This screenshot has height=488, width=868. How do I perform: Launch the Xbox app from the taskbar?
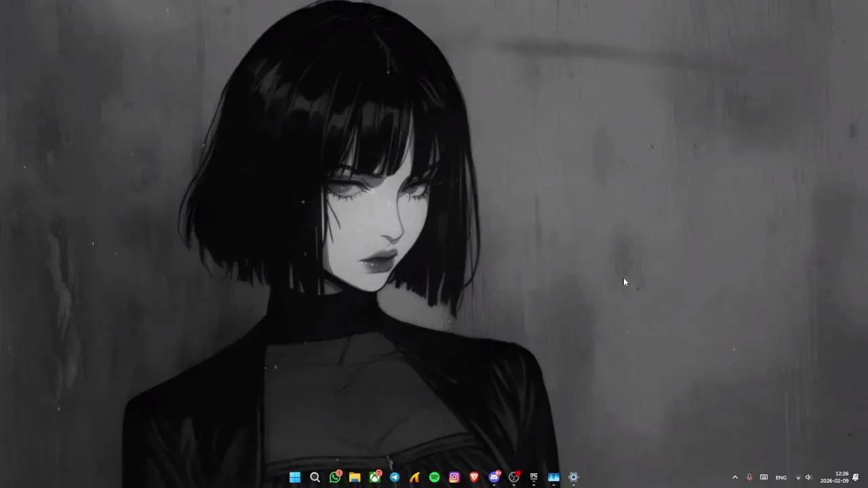pyautogui.click(x=374, y=477)
